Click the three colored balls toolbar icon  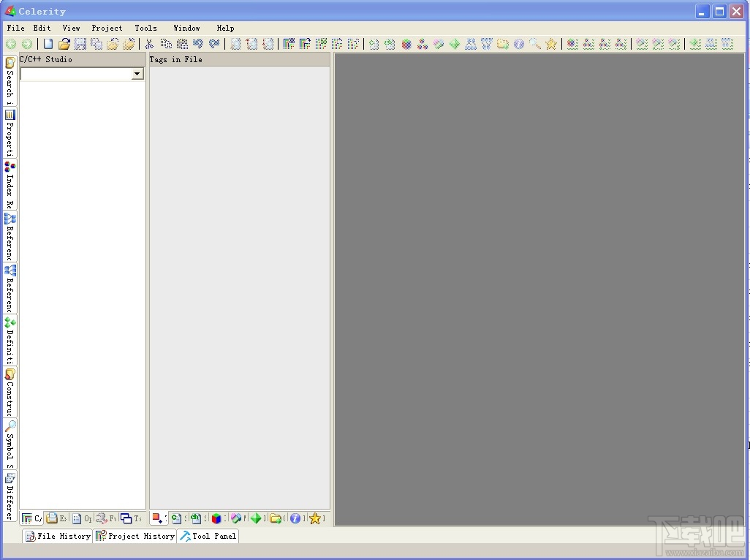pyautogui.click(x=423, y=45)
